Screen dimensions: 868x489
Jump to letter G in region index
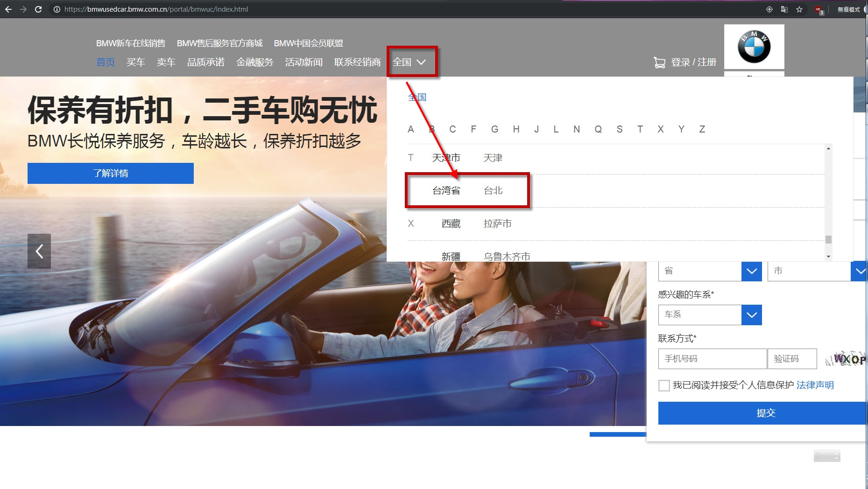[495, 129]
